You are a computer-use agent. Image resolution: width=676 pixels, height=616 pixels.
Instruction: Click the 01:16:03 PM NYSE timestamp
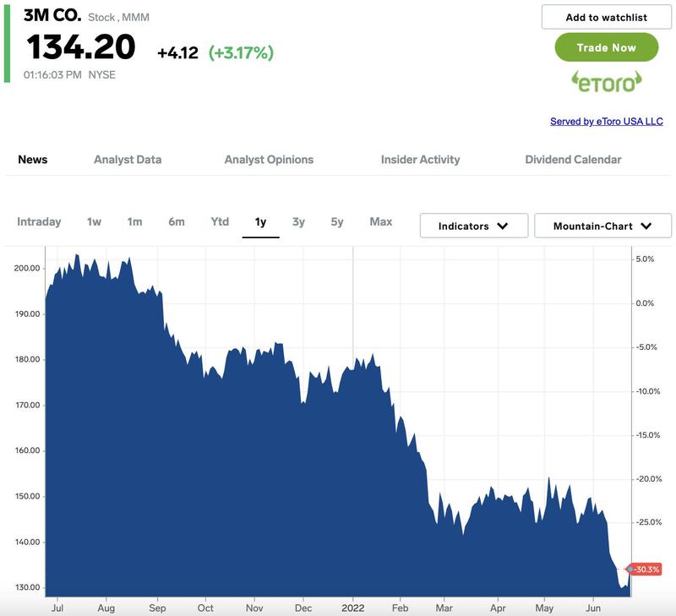point(69,75)
